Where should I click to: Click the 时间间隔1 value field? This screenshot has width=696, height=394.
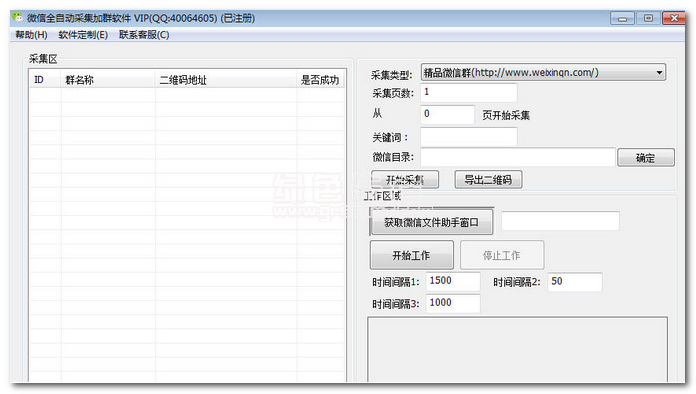[453, 281]
